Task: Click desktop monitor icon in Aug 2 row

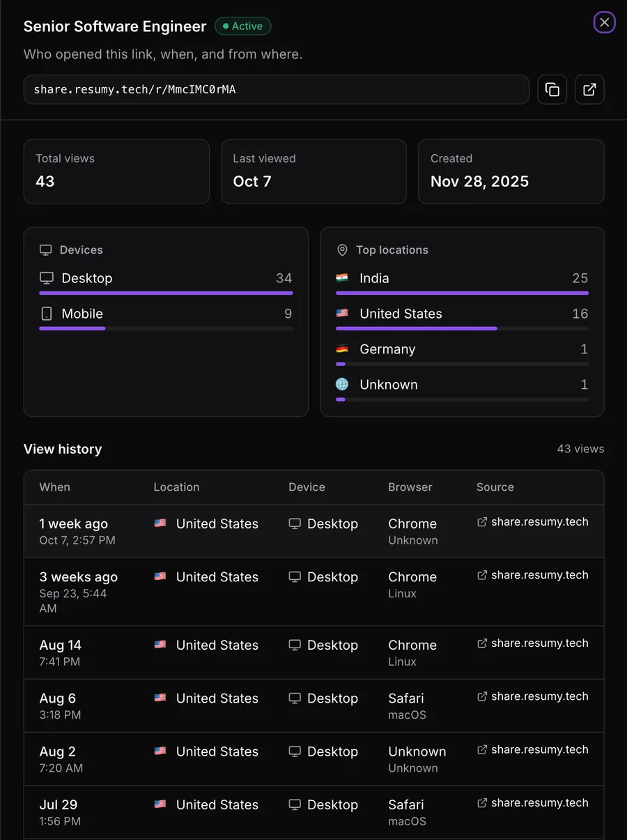Action: pos(295,751)
